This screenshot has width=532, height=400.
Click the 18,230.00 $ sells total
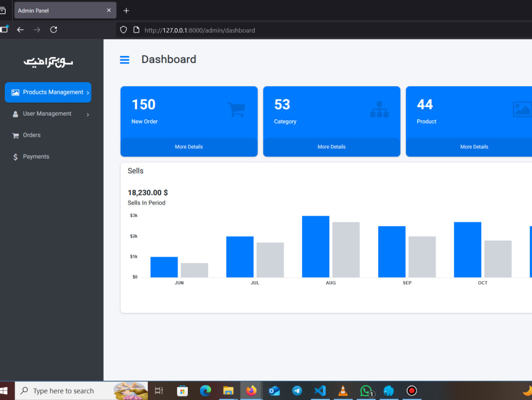pos(147,192)
